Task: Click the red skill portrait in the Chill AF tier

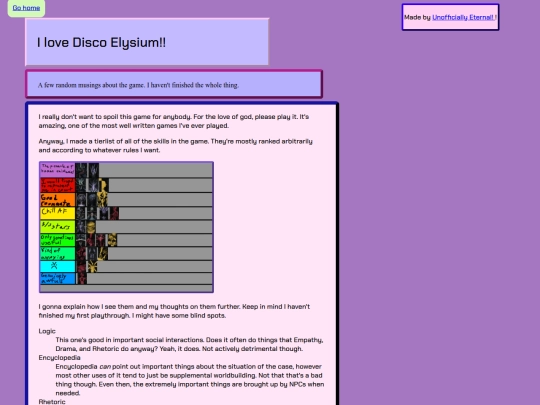Action: pyautogui.click(x=115, y=213)
